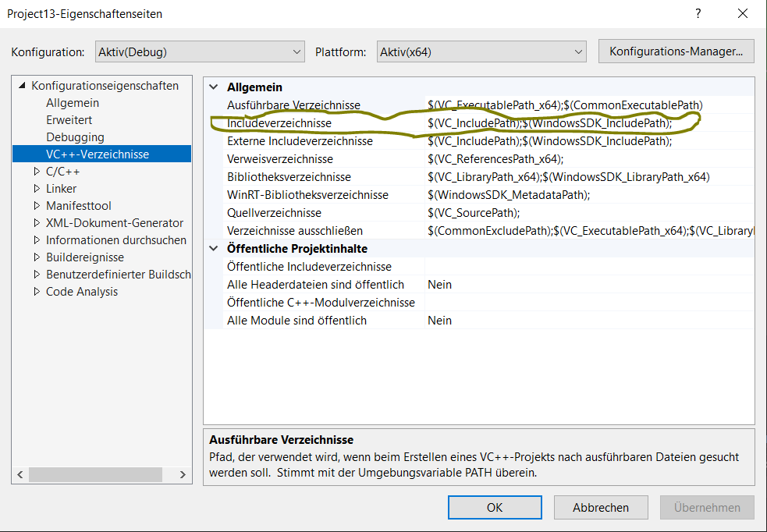Image resolution: width=767 pixels, height=532 pixels.
Task: Expand the Buildereignisse node
Action: 36,257
